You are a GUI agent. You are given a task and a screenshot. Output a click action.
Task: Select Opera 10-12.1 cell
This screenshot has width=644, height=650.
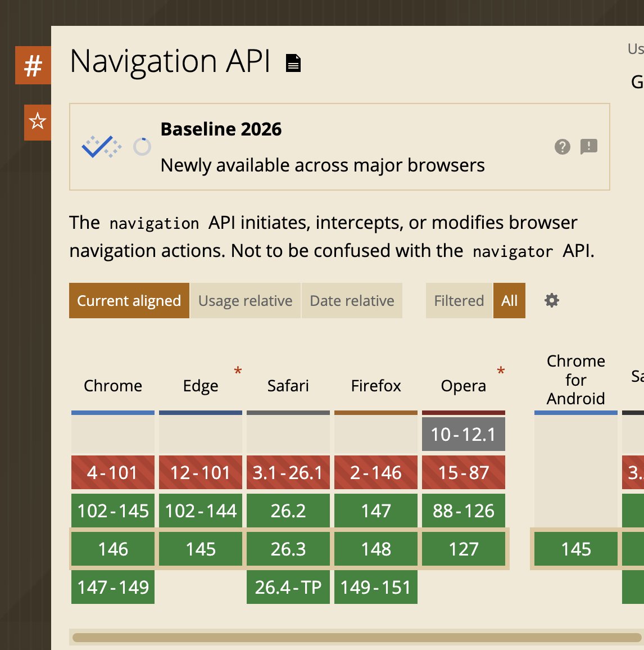pos(463,434)
